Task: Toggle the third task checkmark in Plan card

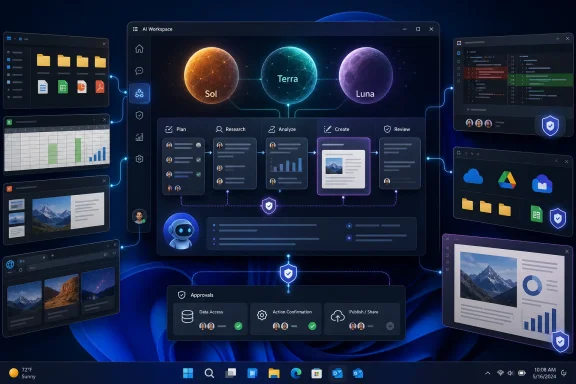Action: [198, 175]
